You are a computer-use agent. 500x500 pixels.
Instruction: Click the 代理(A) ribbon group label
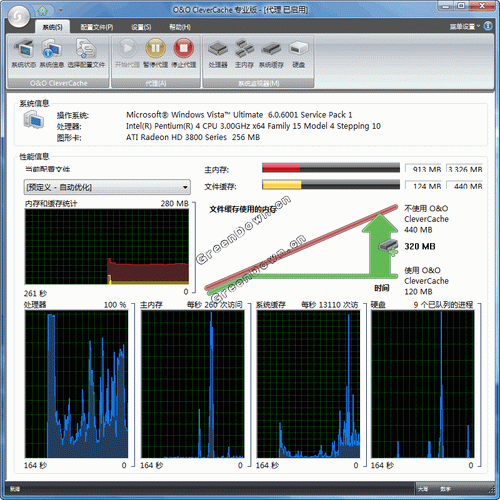pyautogui.click(x=156, y=83)
